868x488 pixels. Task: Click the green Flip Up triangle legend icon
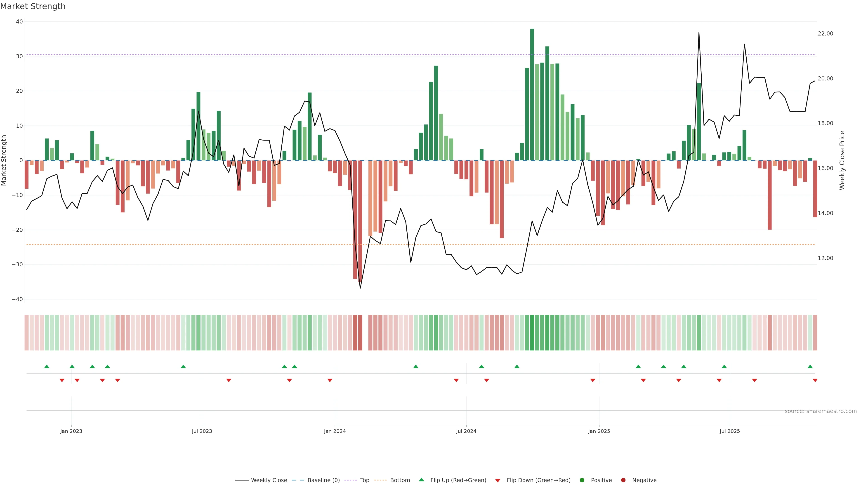click(421, 480)
